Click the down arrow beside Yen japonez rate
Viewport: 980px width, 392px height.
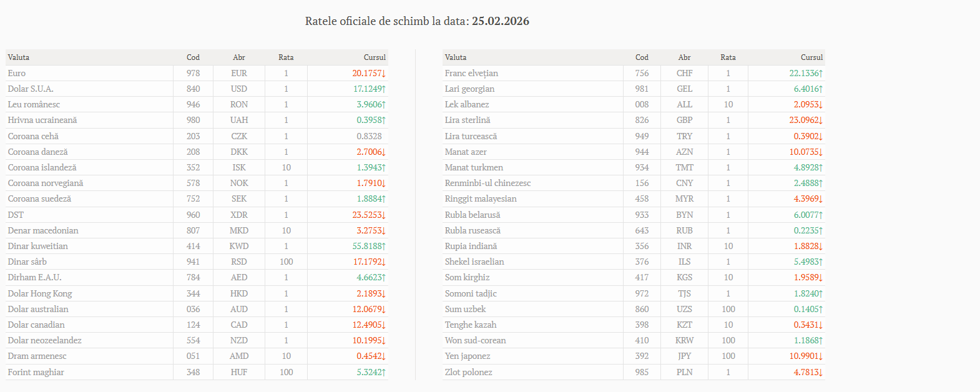[x=821, y=356]
